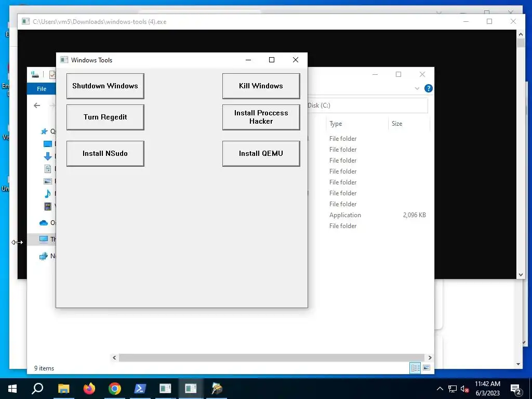The width and height of the screenshot is (532, 399).
Task: Sort by the Type column header
Action: point(336,124)
